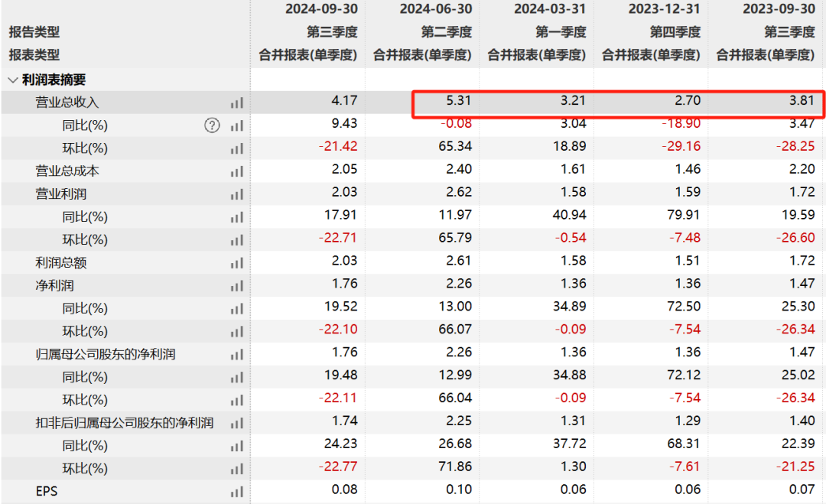This screenshot has width=826, height=504.
Task: Open the chart icon for 营业总收入
Action: point(237,102)
